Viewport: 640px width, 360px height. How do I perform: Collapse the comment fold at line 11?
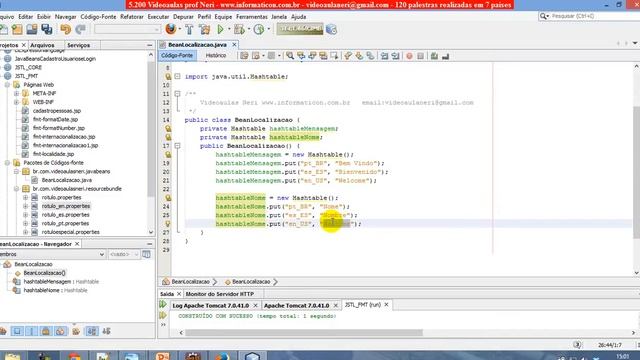point(177,94)
